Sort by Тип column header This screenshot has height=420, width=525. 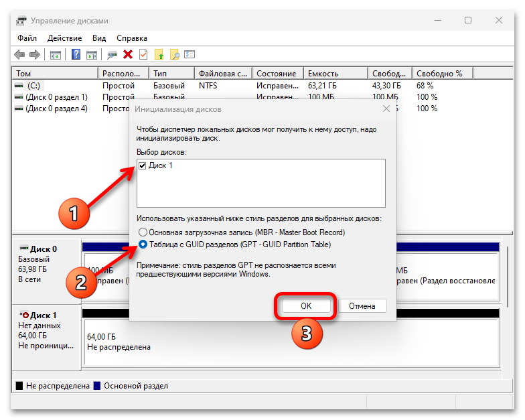tap(171, 74)
